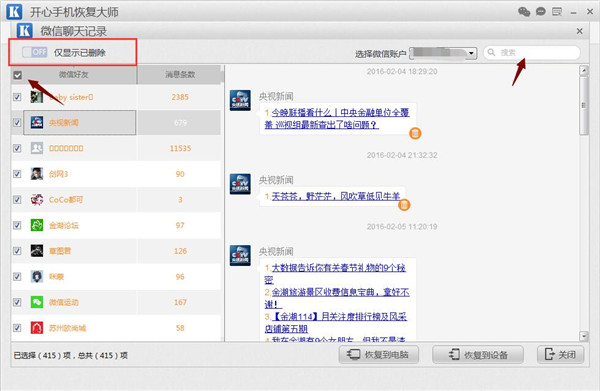Image resolution: width=600 pixels, height=391 pixels.
Task: Select the CoCo都可 avatar icon
Action: 37,199
